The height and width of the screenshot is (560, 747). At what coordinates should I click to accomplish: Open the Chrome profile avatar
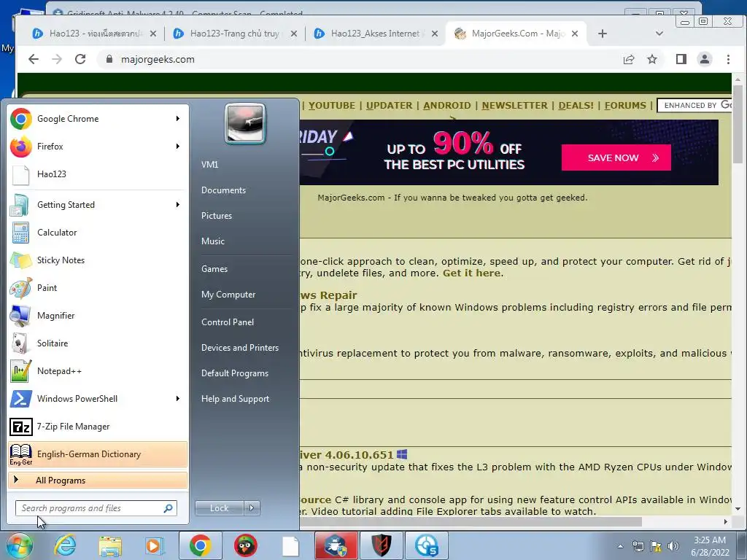coord(705,59)
